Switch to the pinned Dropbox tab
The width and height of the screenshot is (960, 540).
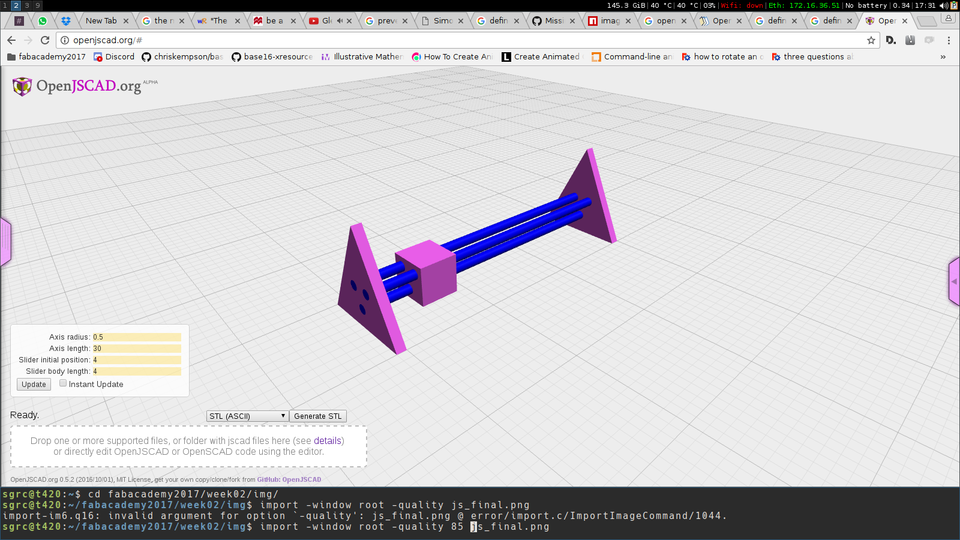coord(66,21)
